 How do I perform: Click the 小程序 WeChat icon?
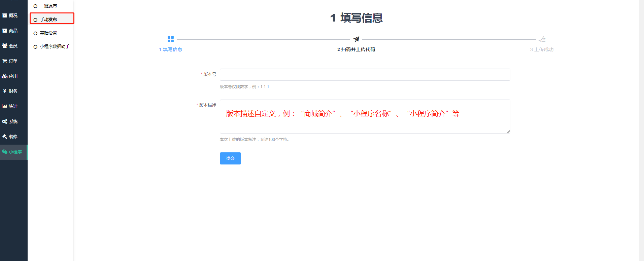pos(5,152)
